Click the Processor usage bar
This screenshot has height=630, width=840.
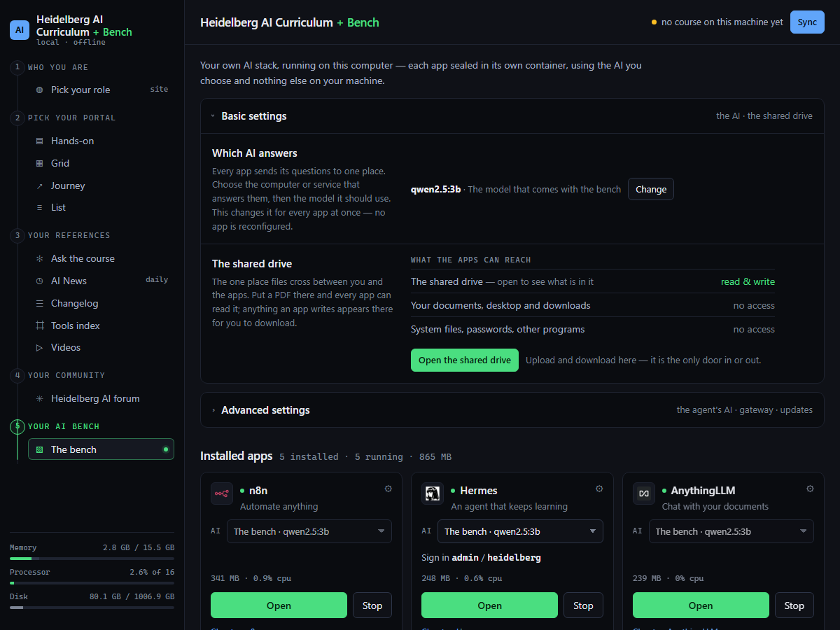92,583
